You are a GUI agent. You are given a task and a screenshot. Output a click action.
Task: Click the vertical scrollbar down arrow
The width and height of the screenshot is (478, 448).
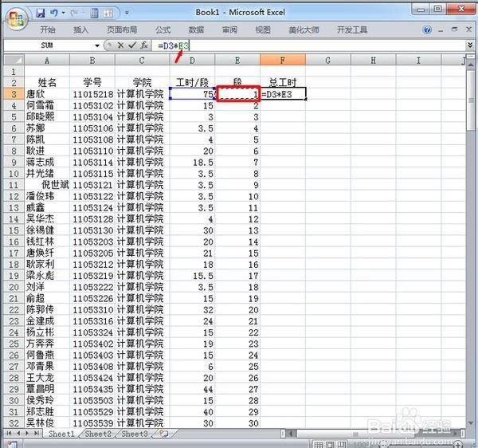tap(471, 423)
